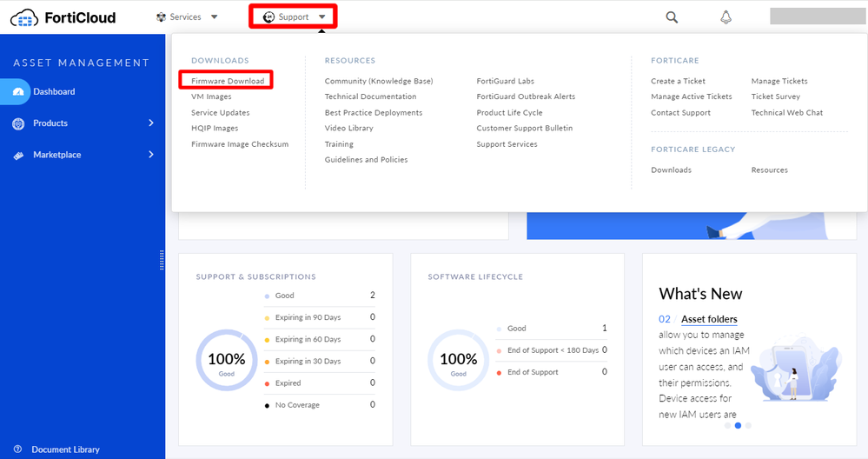Click the Document Library help icon
The image size is (868, 459).
[x=17, y=449]
